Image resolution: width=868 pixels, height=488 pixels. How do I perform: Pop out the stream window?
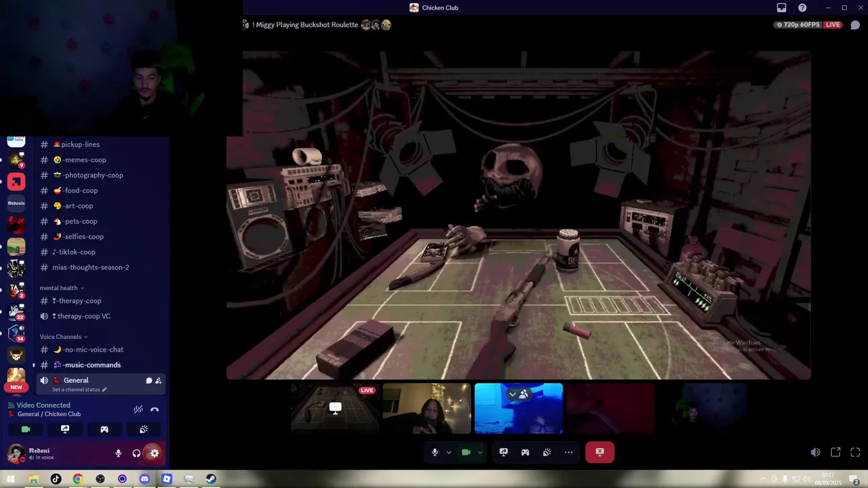click(x=835, y=452)
